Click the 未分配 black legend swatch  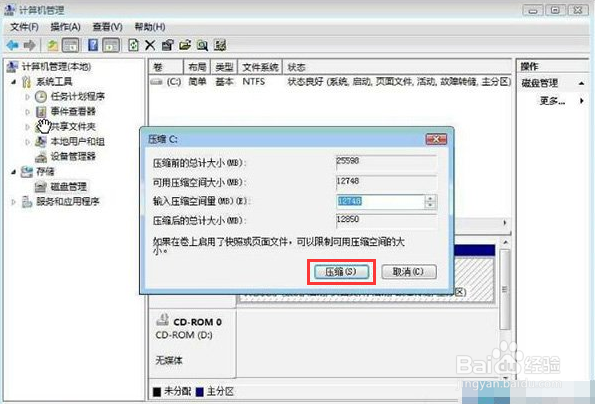[x=156, y=391]
